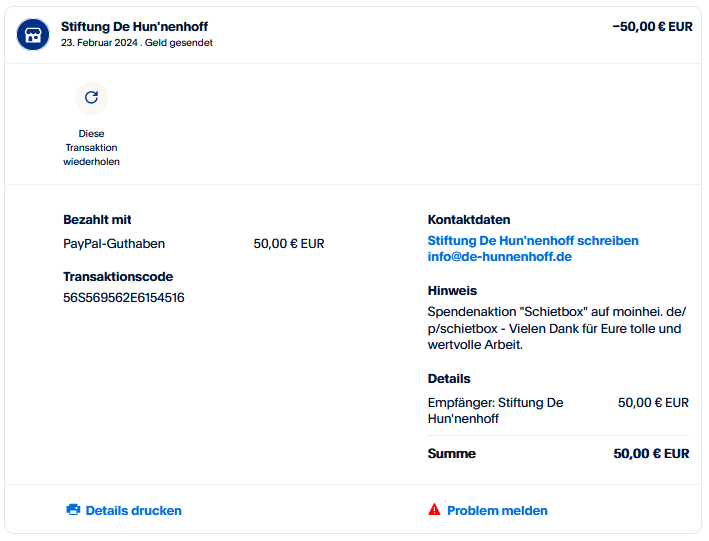The width and height of the screenshot is (709, 541).
Task: Click the 'Transaktionscode' heading
Action: pos(118,277)
